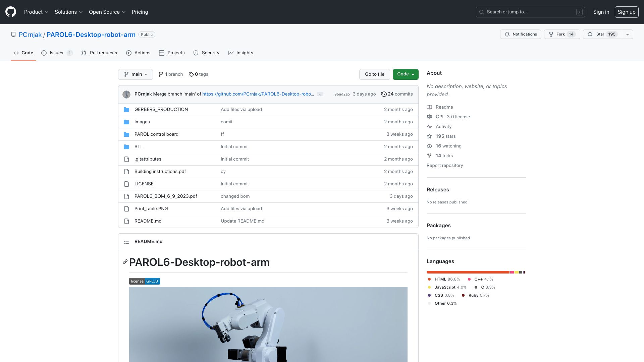Click Sign in
Image resolution: width=644 pixels, height=362 pixels.
coord(601,12)
